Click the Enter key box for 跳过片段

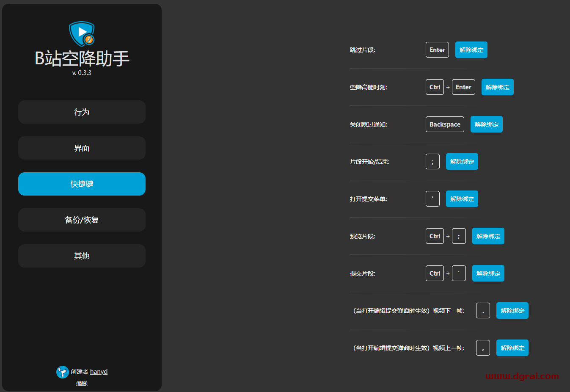[x=437, y=50]
